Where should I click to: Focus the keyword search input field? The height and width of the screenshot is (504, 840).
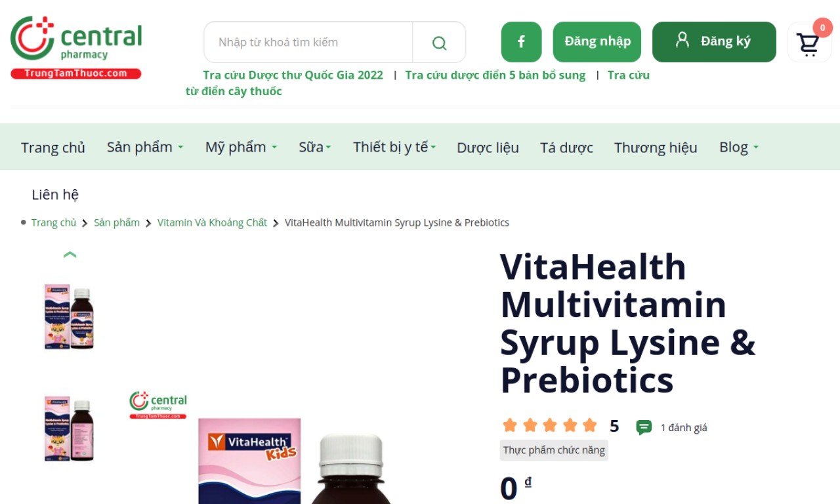tap(308, 43)
